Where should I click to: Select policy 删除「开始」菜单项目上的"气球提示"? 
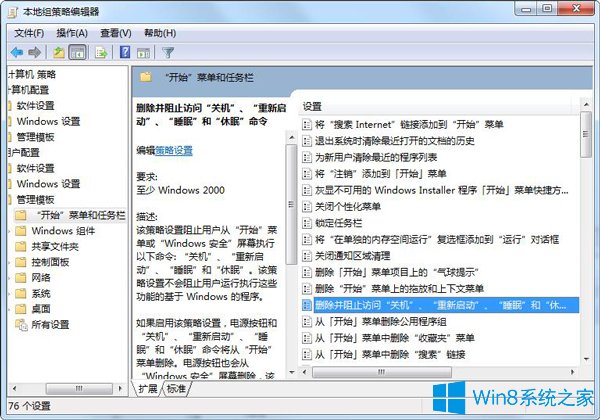click(x=390, y=272)
